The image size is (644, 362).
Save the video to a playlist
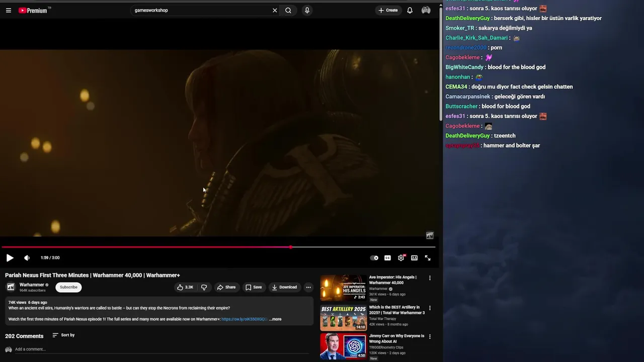(254, 287)
